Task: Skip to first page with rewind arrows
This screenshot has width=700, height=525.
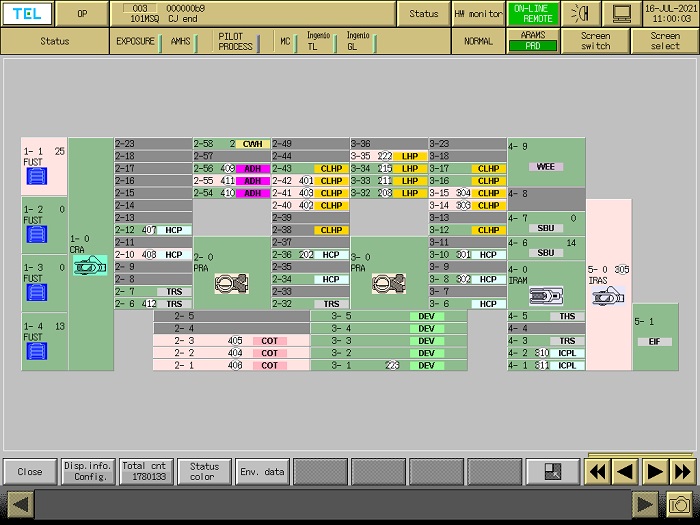Action: pos(597,471)
